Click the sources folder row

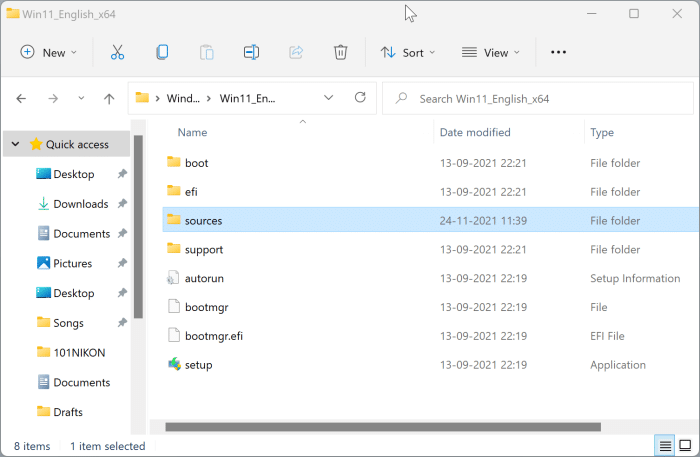[431, 220]
